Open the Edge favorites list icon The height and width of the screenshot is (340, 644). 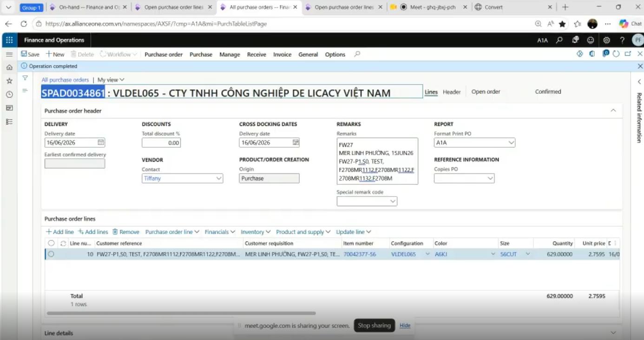(577, 24)
